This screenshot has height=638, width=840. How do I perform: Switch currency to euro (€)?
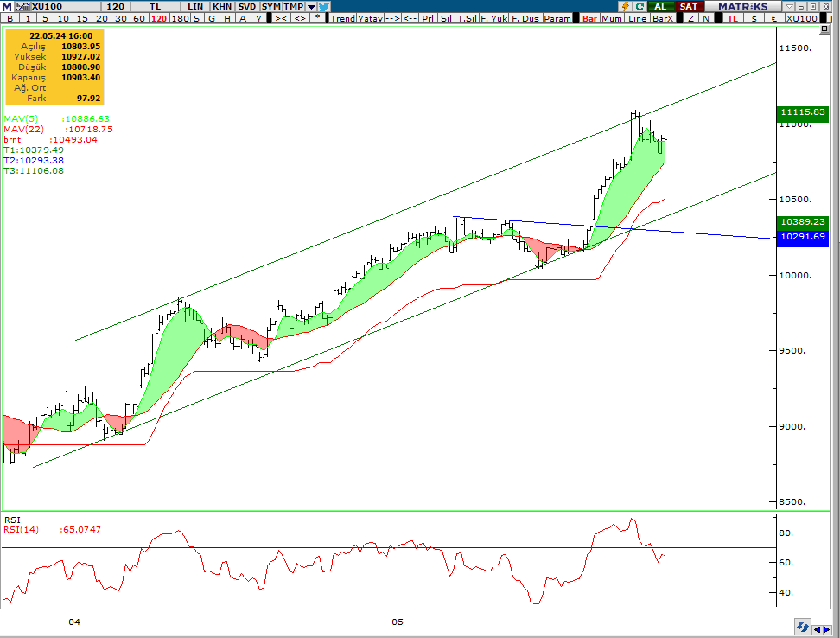774,18
